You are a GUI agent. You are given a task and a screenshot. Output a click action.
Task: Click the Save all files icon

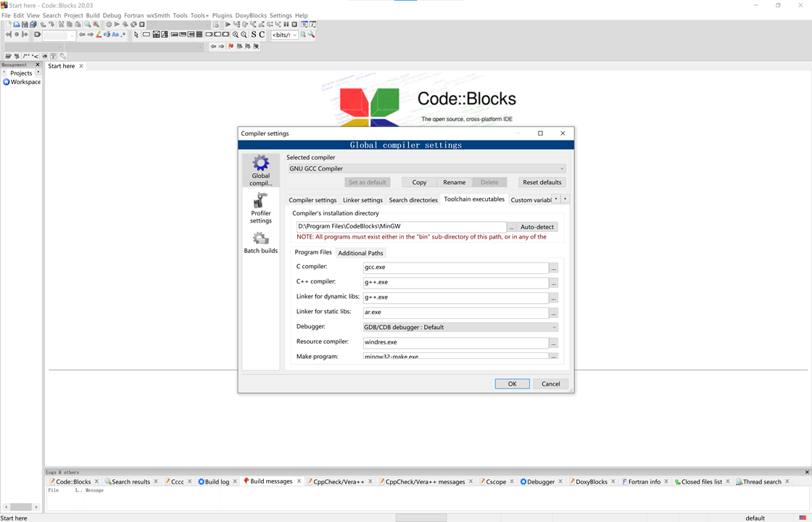click(x=33, y=25)
